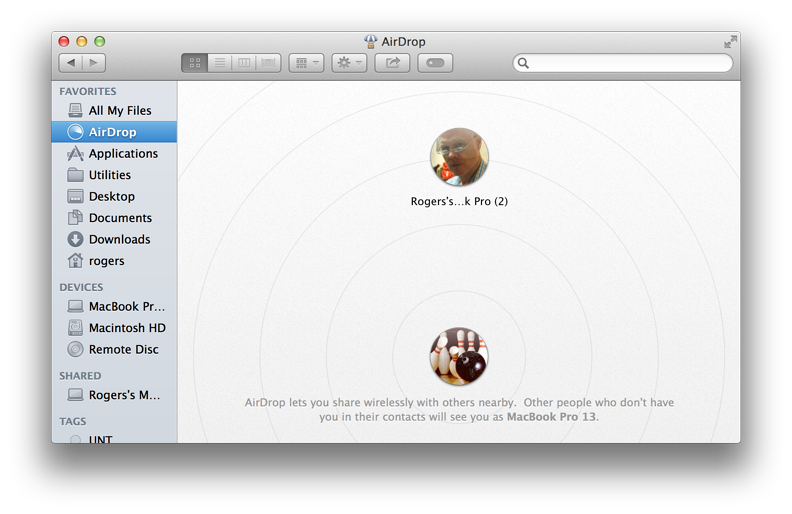792x514 pixels.
Task: Click the laptop icon beside MacBook Pr...
Action: (x=75, y=306)
